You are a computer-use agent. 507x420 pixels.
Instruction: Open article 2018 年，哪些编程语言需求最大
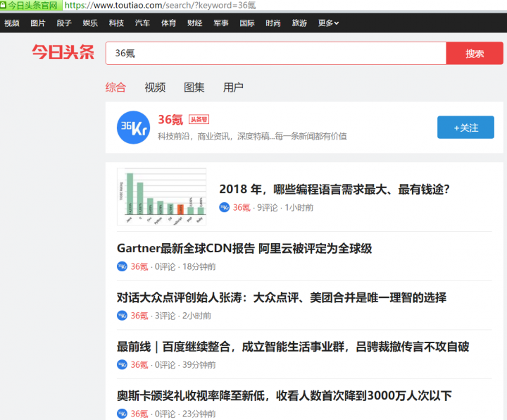click(x=334, y=190)
